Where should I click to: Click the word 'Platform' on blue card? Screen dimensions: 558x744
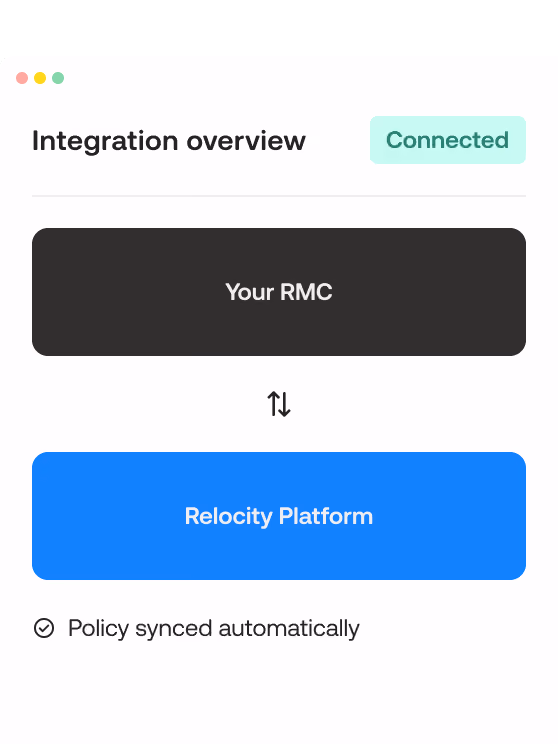click(x=326, y=516)
